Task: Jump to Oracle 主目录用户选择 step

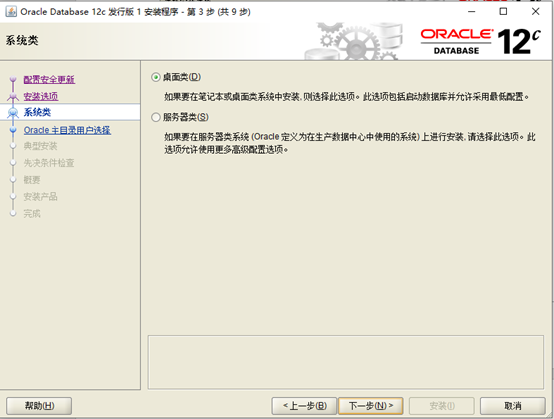Action: tap(67, 130)
